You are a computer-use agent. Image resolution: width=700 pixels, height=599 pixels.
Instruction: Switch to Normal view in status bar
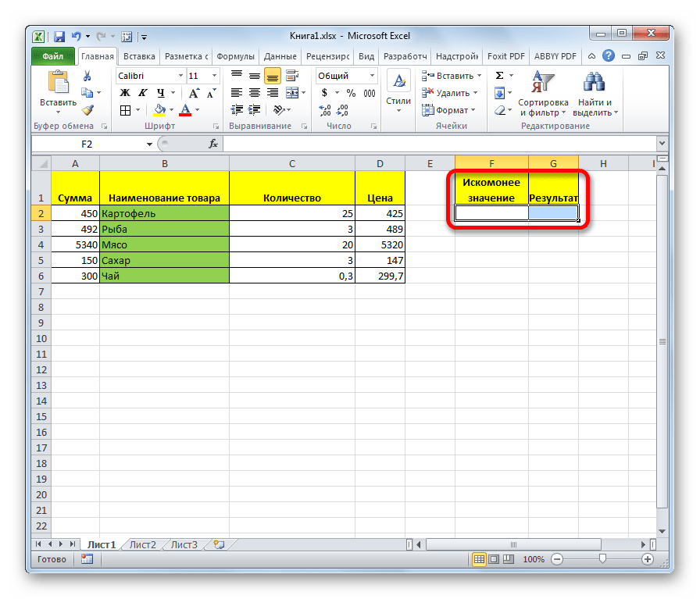point(479,559)
